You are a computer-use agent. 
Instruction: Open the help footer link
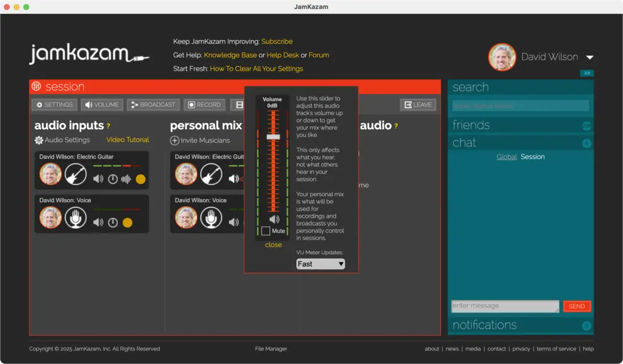tap(588, 349)
